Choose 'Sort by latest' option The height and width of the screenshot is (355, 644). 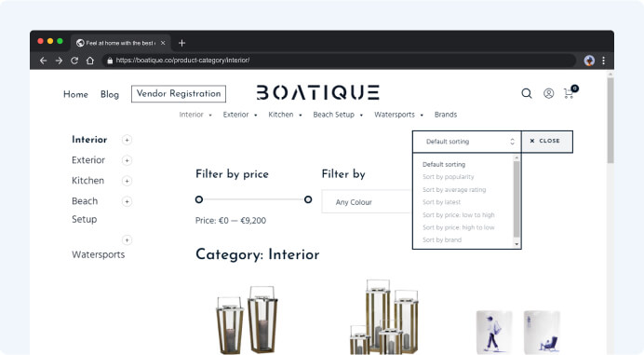[441, 202]
